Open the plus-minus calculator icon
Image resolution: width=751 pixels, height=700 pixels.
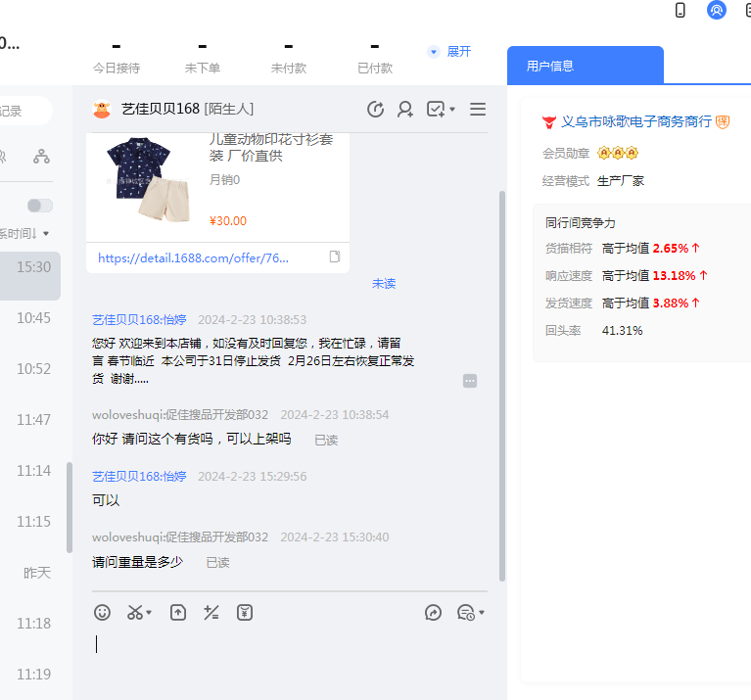(x=211, y=613)
